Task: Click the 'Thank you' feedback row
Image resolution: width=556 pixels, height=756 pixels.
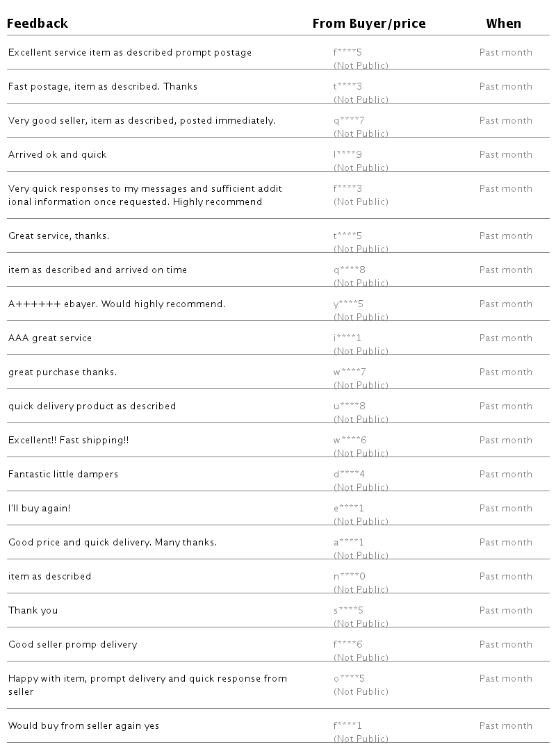Action: (33, 611)
